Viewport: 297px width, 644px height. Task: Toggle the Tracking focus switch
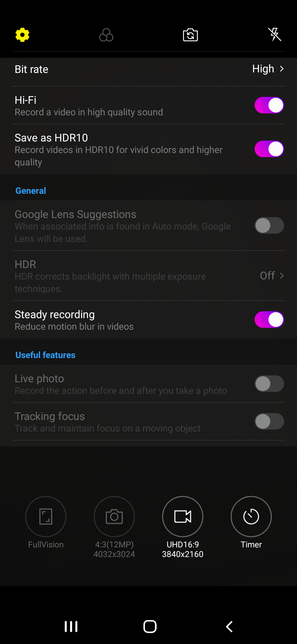click(269, 421)
